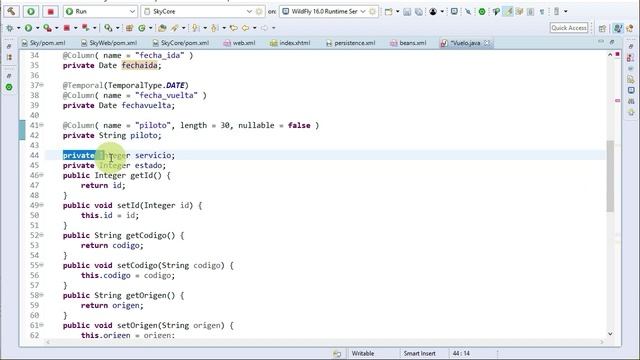Click the 'Writable' status bar entry

pyautogui.click(x=363, y=353)
